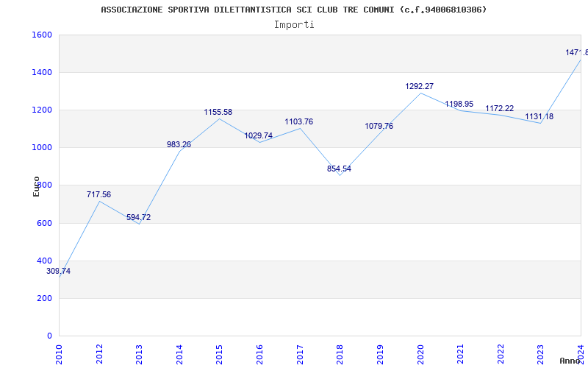Click the year 2016 axis label
The image size is (588, 368).
(260, 355)
